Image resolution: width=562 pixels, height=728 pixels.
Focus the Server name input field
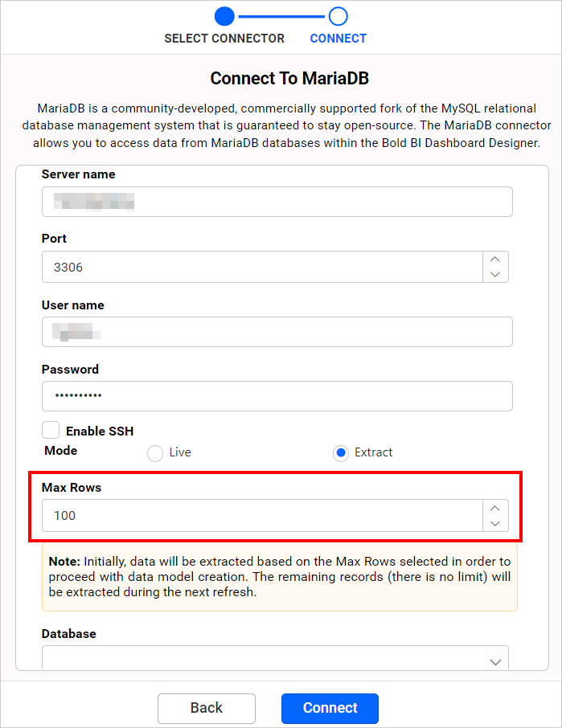point(277,202)
